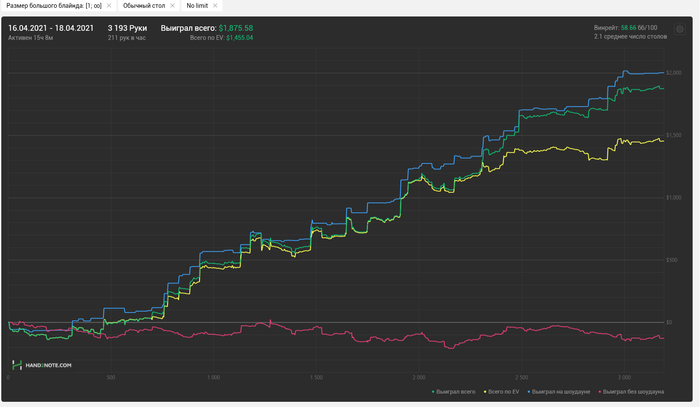
Task: Click the $500 axis label
Action: [671, 260]
